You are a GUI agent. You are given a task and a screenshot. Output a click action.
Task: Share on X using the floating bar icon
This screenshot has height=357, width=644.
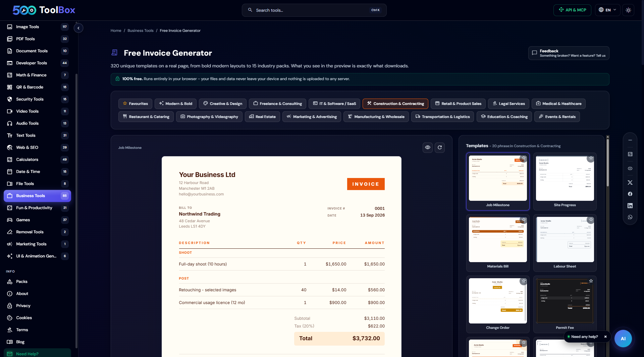630,183
